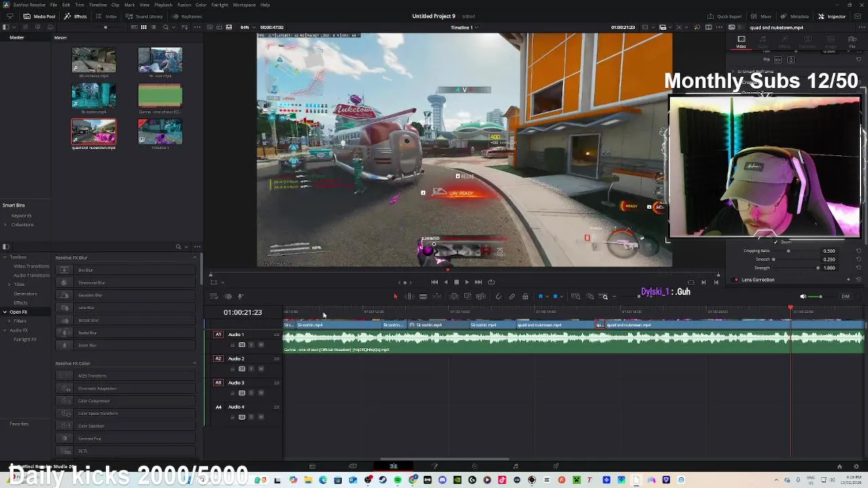Open Quick Export
This screenshot has width=868, height=488.
(x=725, y=16)
